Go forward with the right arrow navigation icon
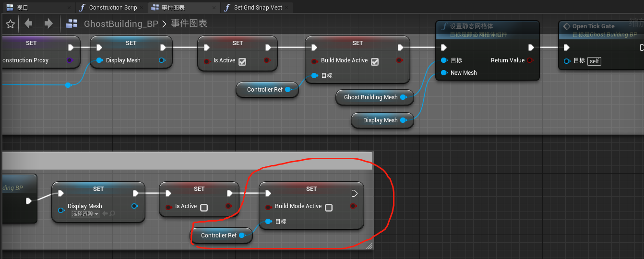 point(48,23)
